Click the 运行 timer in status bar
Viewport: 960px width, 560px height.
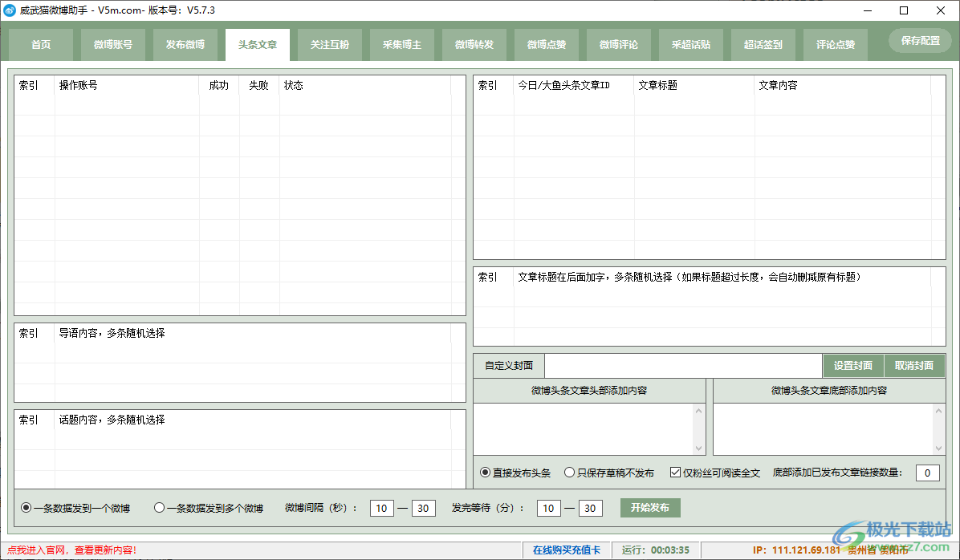point(656,550)
